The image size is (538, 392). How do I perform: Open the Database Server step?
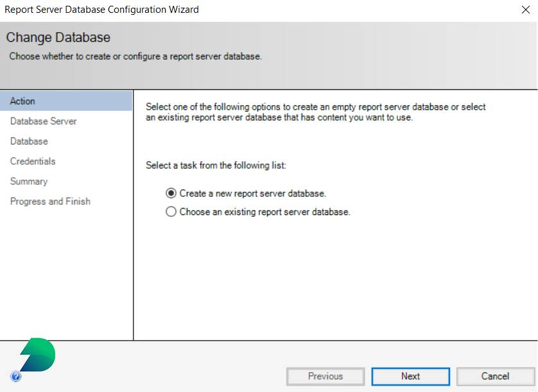[x=43, y=121]
